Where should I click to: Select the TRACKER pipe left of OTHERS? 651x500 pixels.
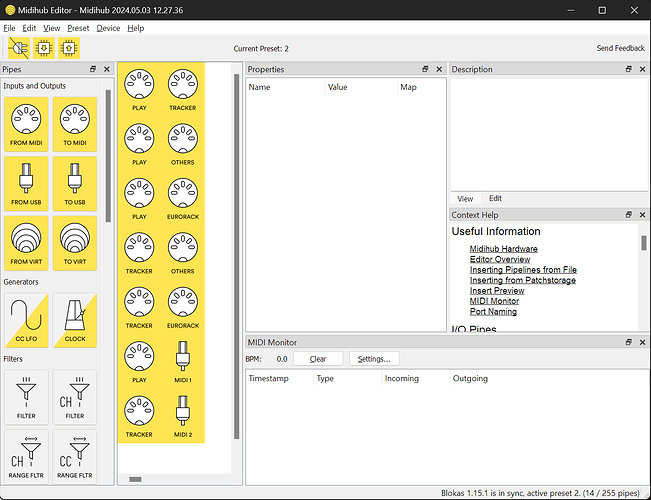[x=139, y=253]
